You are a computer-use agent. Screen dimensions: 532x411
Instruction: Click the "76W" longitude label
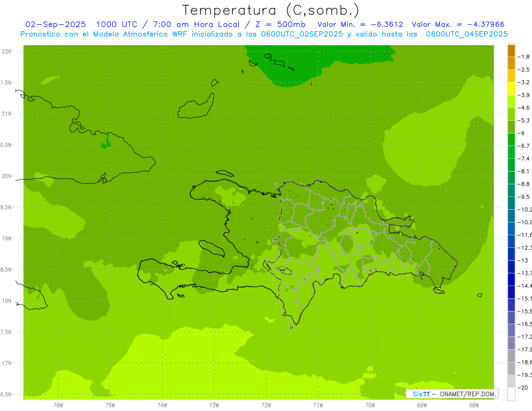coord(58,405)
